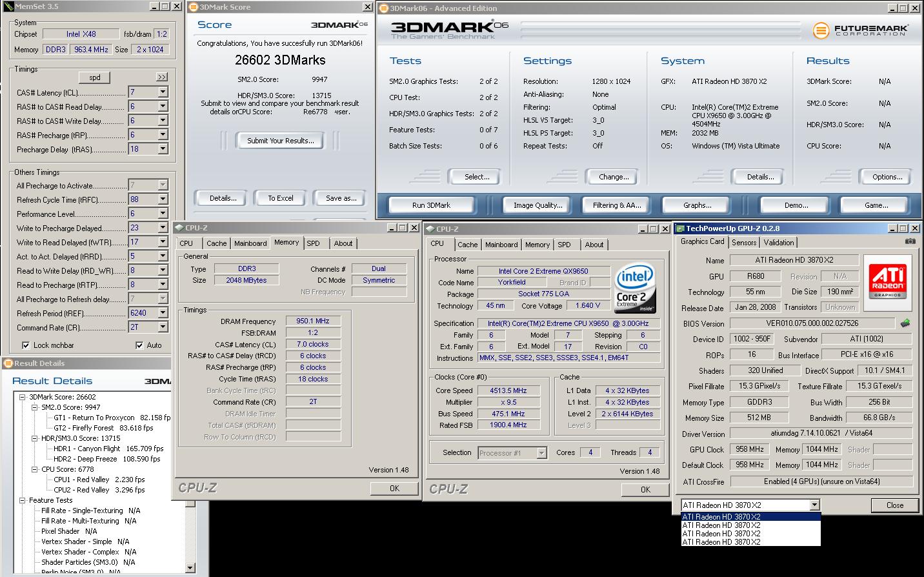Select 'Pixel Shader N/A' tree row
924x577 pixels.
coord(69,531)
